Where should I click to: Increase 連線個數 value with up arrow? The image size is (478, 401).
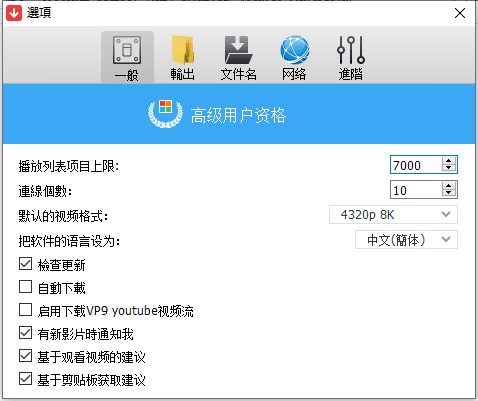(x=449, y=186)
